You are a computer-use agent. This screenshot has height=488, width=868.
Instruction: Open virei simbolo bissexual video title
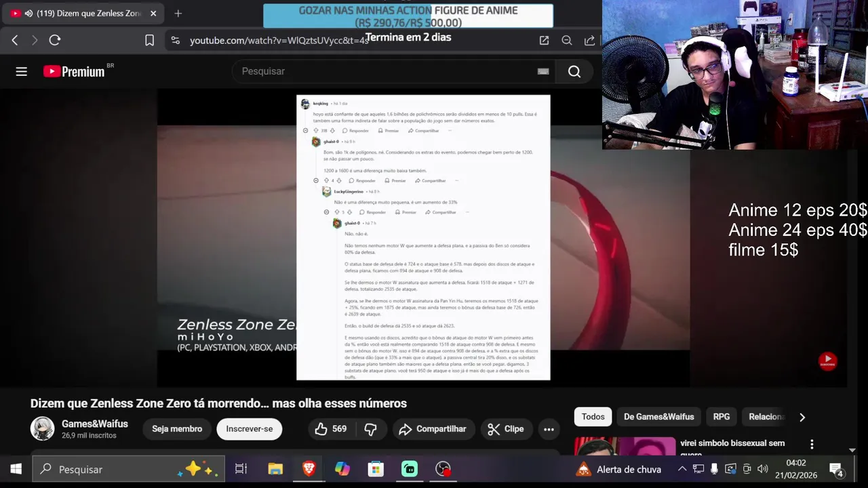pos(732,448)
